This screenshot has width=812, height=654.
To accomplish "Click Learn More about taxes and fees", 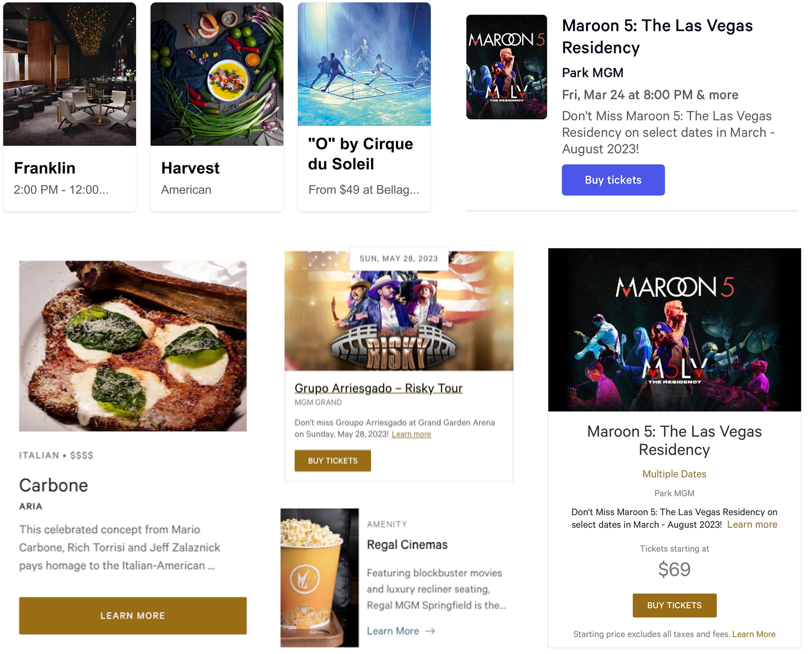I will tap(754, 634).
